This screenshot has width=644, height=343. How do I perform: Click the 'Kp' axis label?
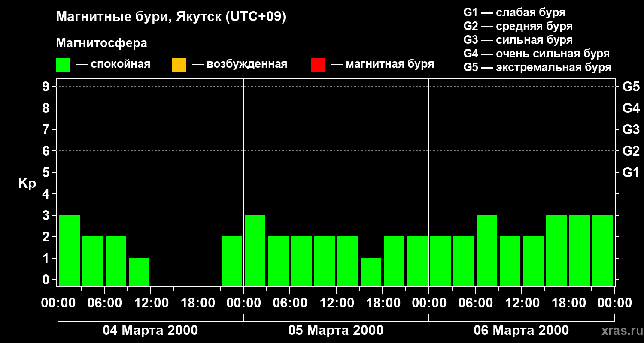27,184
